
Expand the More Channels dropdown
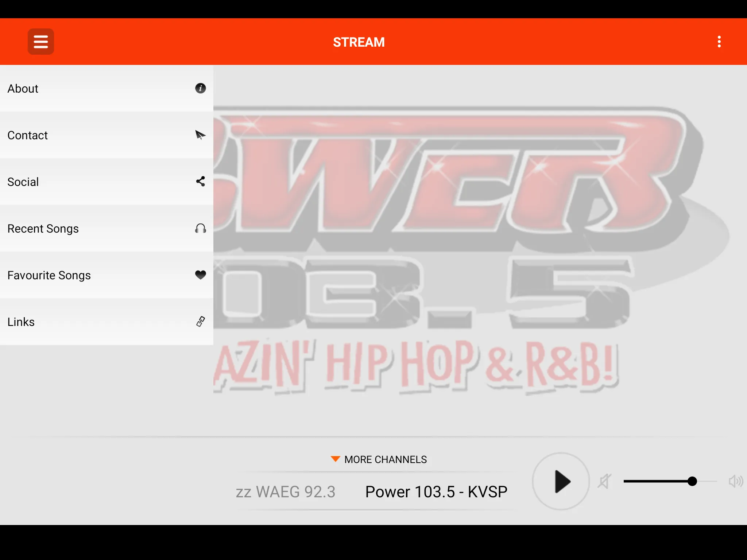coord(378,459)
